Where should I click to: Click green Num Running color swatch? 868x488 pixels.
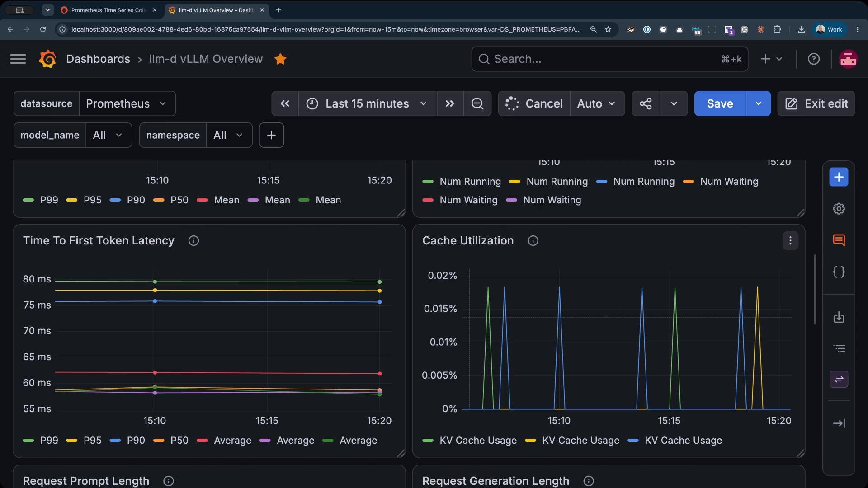pyautogui.click(x=428, y=182)
